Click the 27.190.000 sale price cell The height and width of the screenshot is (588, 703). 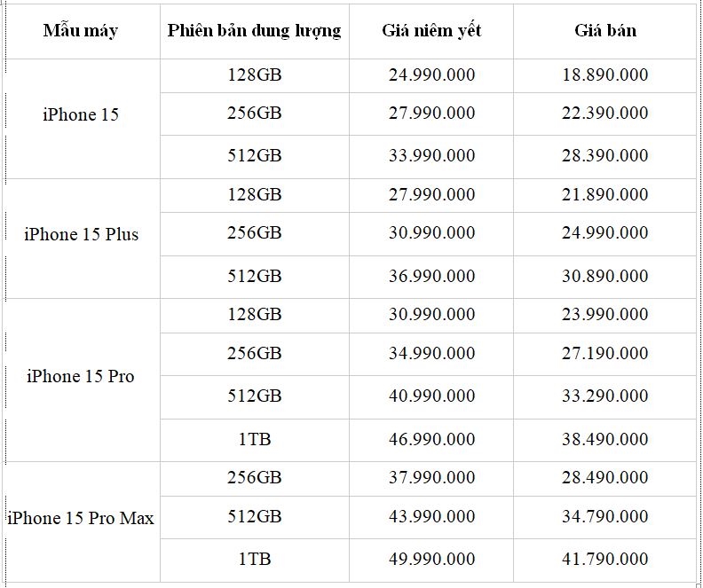click(604, 354)
